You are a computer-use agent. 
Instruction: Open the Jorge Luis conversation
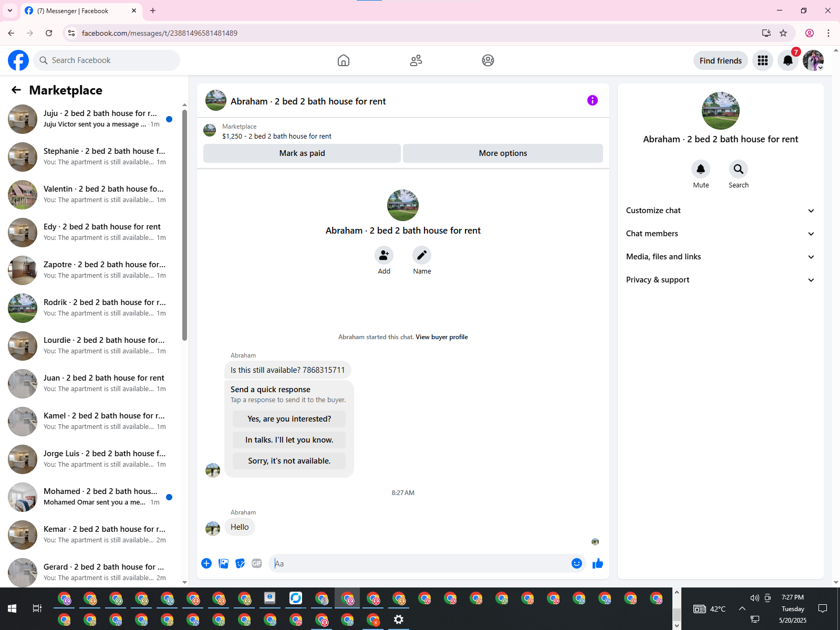90,459
